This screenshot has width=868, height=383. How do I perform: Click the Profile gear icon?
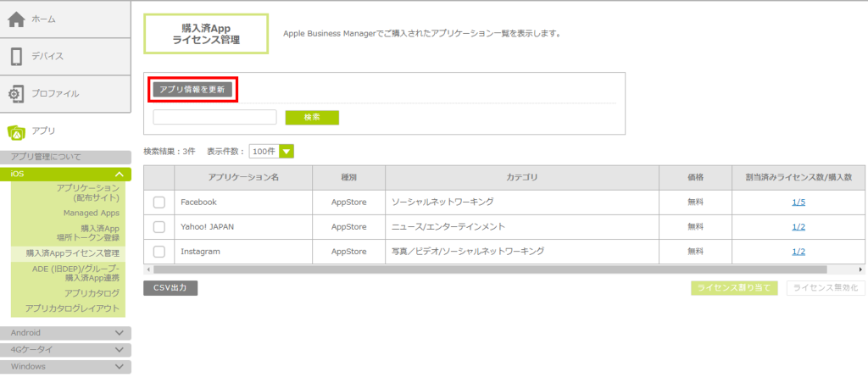coord(16,93)
